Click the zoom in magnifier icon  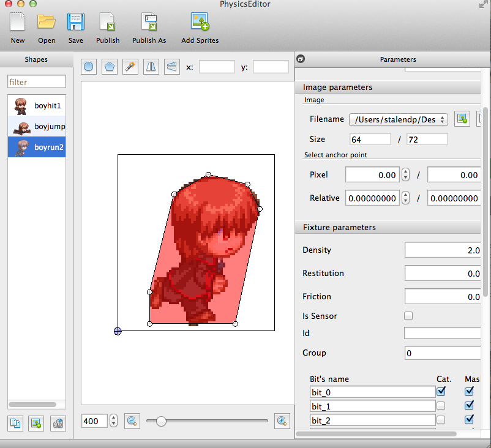pos(282,420)
